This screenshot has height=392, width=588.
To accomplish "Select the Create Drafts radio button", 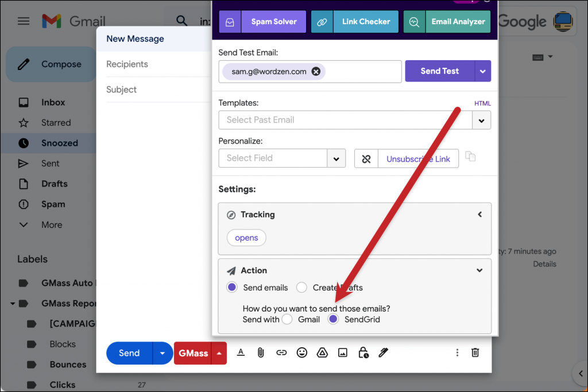I will pos(301,288).
